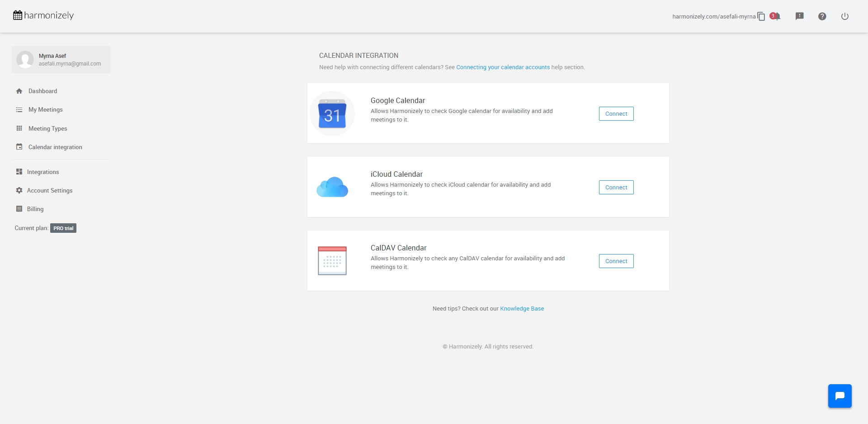Click the feedback message icon in header
868x424 pixels.
click(x=799, y=16)
